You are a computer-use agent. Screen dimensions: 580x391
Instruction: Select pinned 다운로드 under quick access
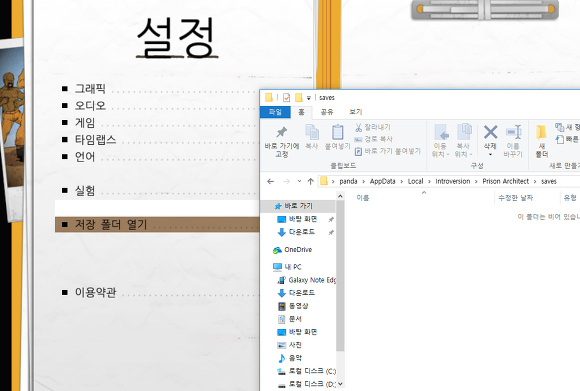click(301, 232)
